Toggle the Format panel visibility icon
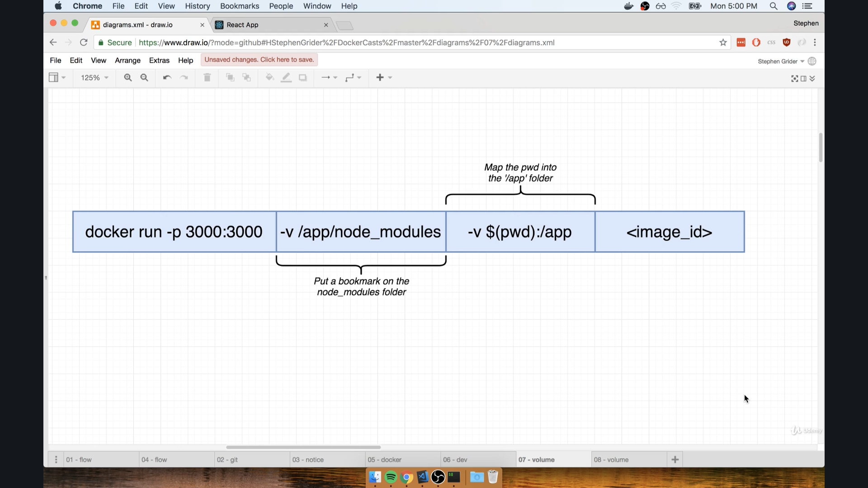Viewport: 868px width, 488px height. (x=804, y=78)
